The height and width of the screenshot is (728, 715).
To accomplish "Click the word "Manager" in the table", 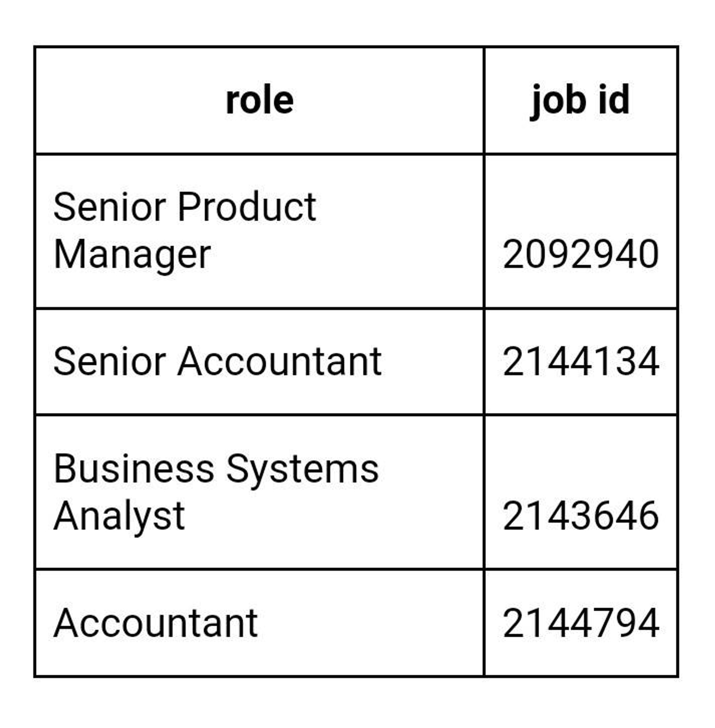I will 132,255.
